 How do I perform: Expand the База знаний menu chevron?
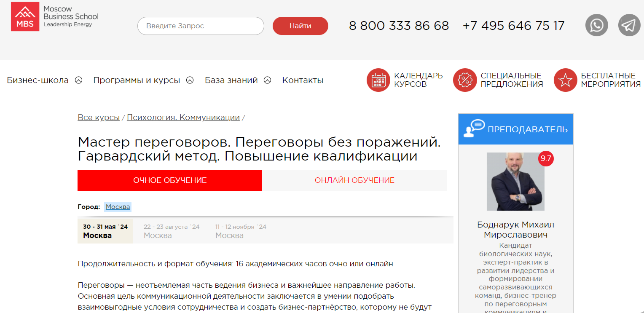(x=267, y=80)
